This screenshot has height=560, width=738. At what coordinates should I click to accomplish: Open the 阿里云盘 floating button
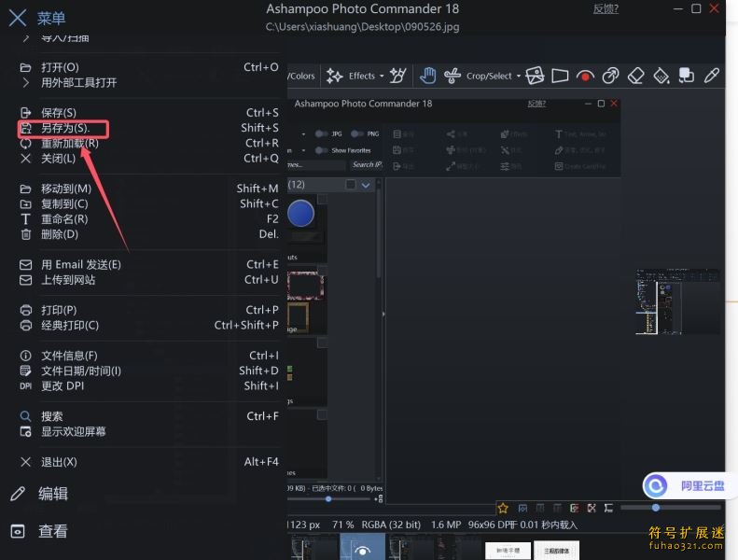coord(688,485)
